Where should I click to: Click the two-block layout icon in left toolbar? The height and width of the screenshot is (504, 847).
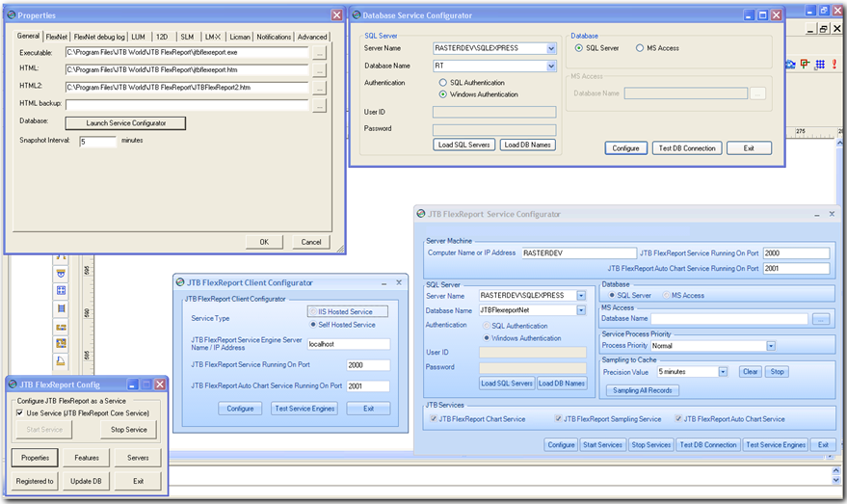click(x=61, y=327)
